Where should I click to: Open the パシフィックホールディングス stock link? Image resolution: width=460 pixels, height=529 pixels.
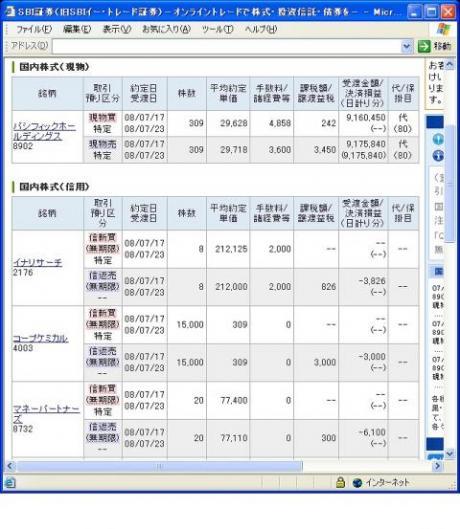point(44,131)
